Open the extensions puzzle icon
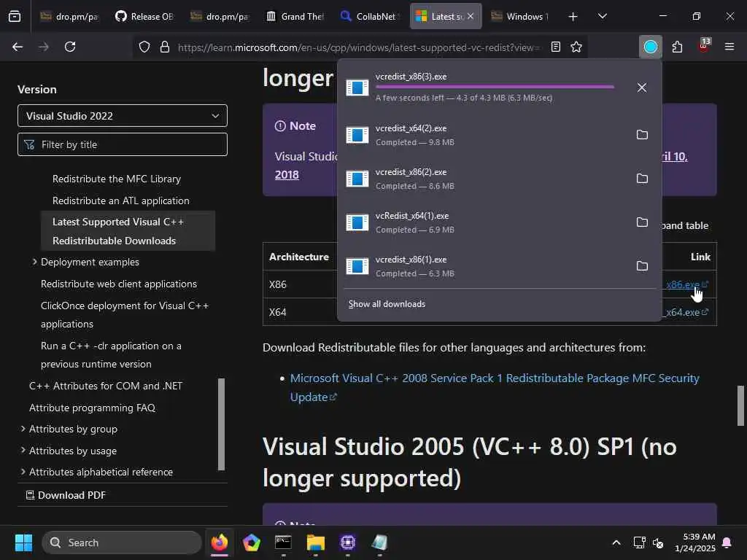The width and height of the screenshot is (747, 560). [x=677, y=47]
